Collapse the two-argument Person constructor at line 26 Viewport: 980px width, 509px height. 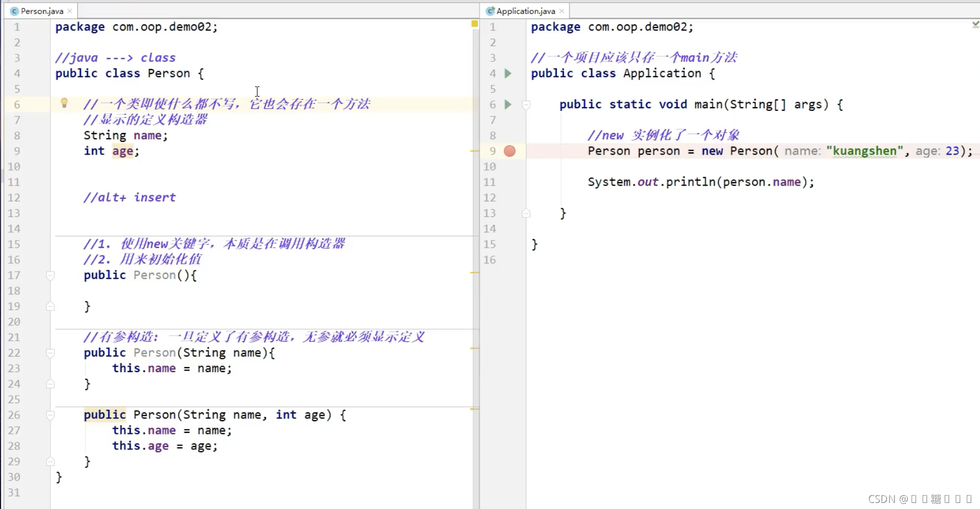tap(50, 415)
